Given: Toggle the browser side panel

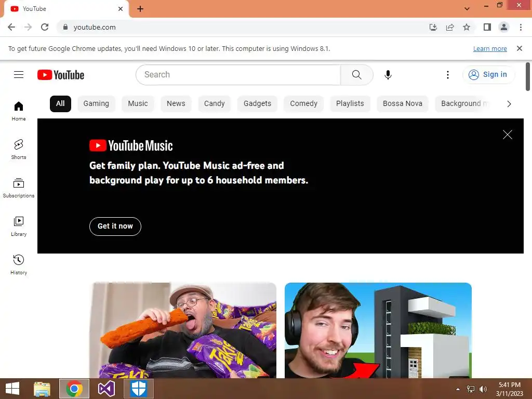Looking at the screenshot, I should [487, 27].
